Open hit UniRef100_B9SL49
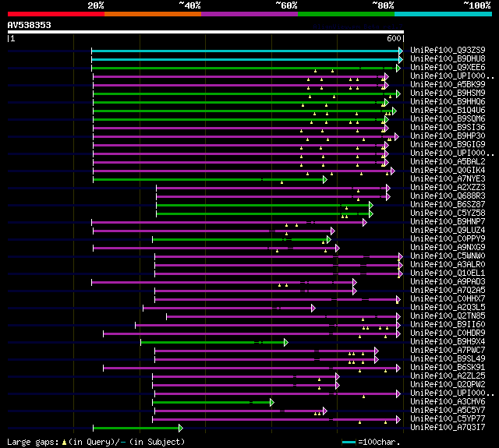The width and height of the screenshot is (499, 448). click(x=448, y=359)
